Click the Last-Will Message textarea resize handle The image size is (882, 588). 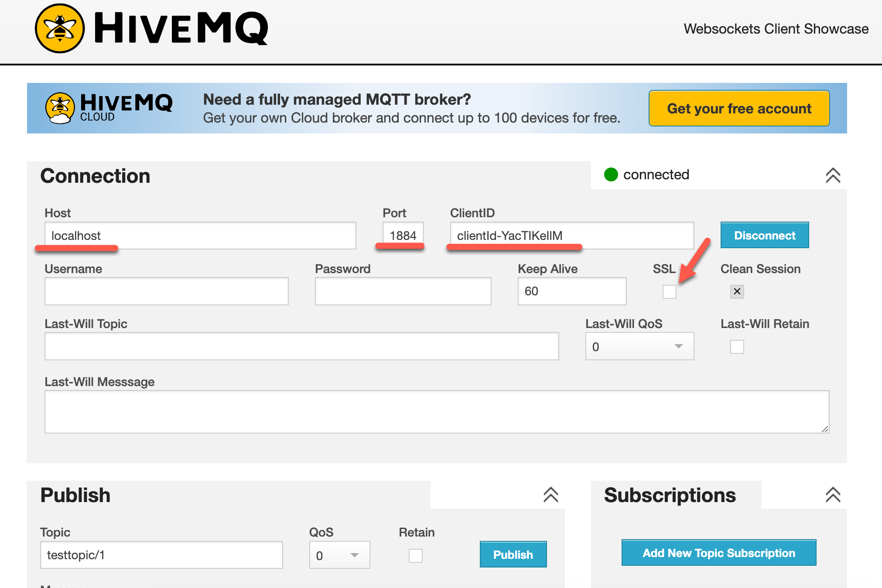tap(824, 429)
